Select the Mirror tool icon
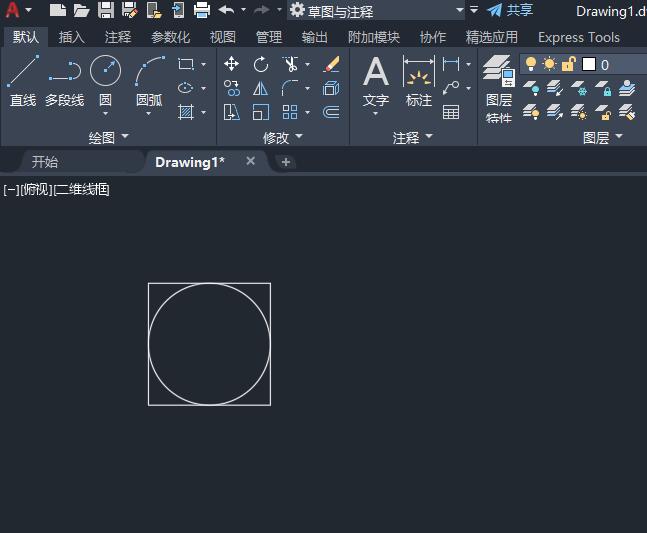This screenshot has height=533, width=647. click(261, 88)
